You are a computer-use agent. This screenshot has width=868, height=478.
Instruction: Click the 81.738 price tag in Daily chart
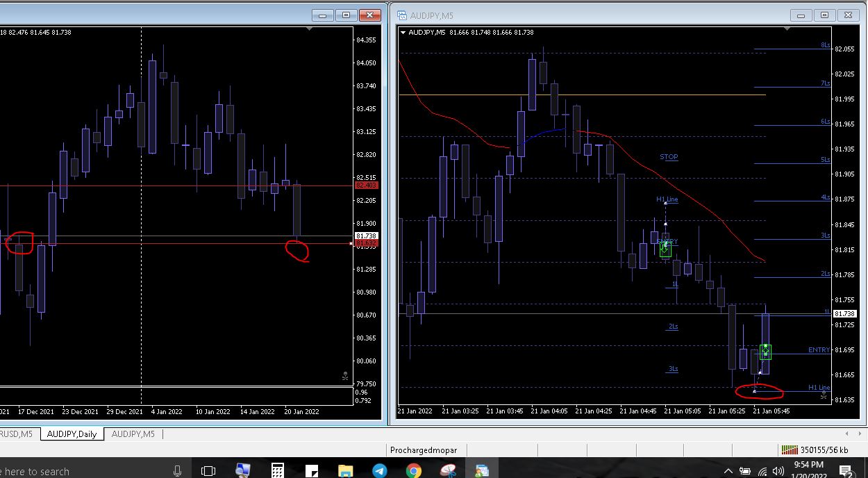tap(366, 236)
